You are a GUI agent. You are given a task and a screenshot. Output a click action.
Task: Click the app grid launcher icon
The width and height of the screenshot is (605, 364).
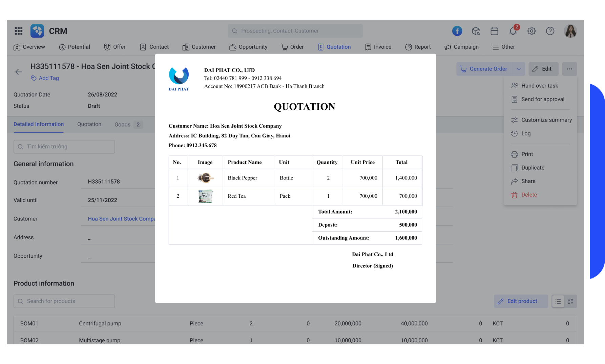(18, 31)
